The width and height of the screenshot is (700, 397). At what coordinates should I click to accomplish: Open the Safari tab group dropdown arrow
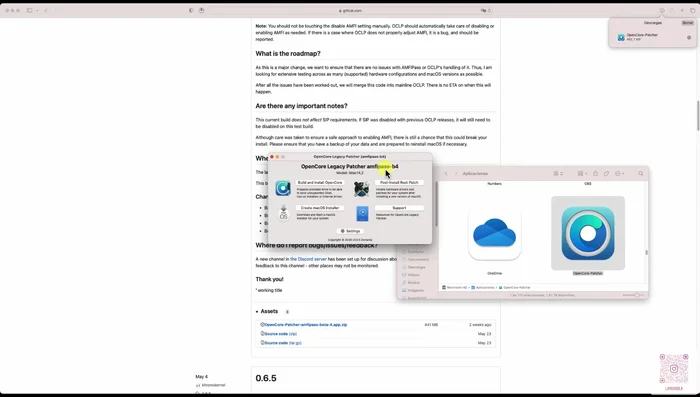pos(37,10)
